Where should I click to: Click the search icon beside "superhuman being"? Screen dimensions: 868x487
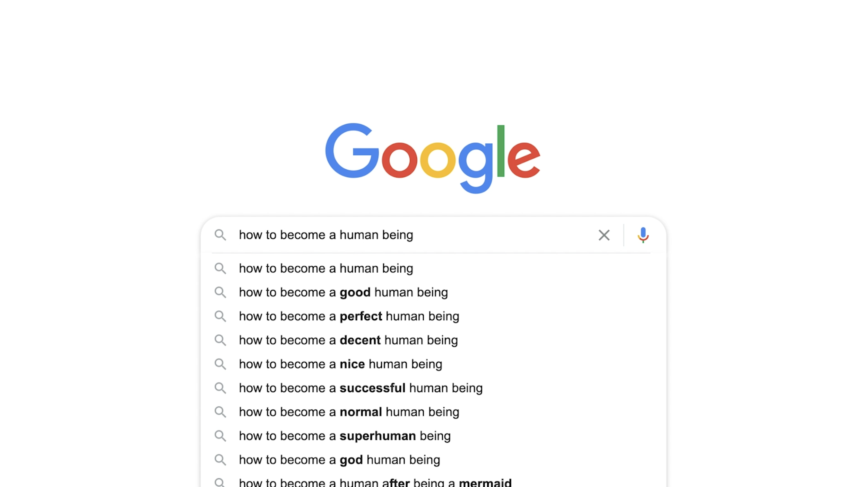pos(220,436)
